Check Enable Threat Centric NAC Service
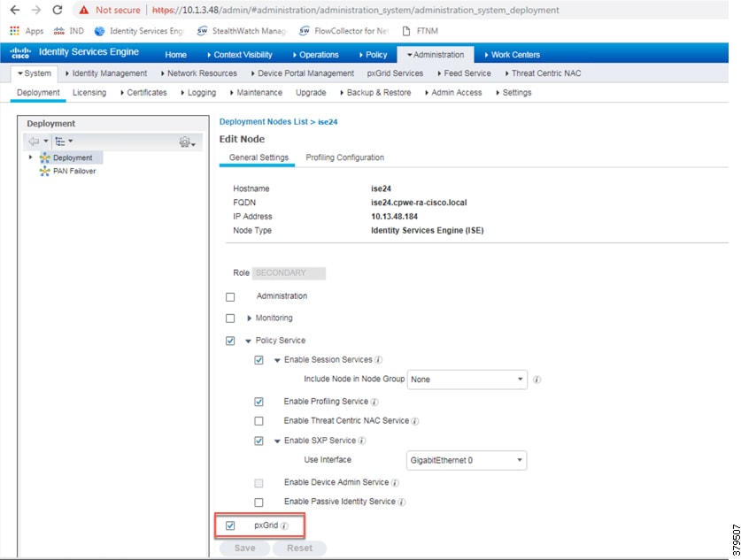Viewport: 741px width, 560px height. [259, 421]
